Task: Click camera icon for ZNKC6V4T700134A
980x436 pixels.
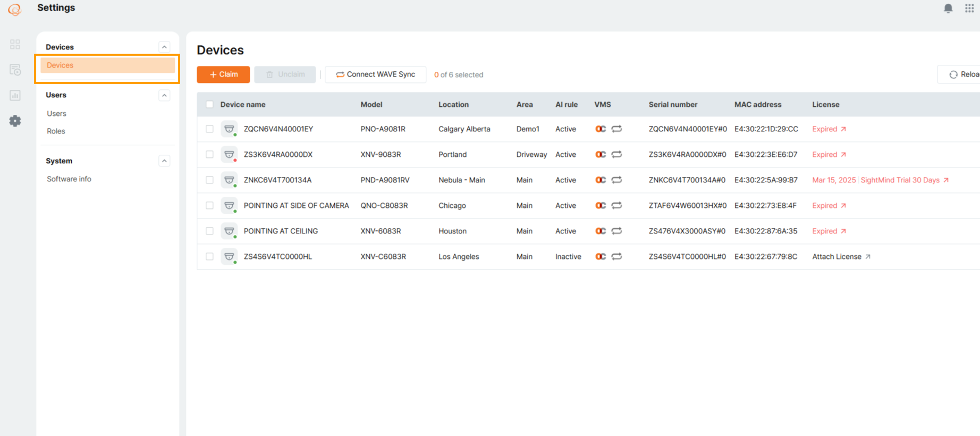Action: click(x=229, y=180)
